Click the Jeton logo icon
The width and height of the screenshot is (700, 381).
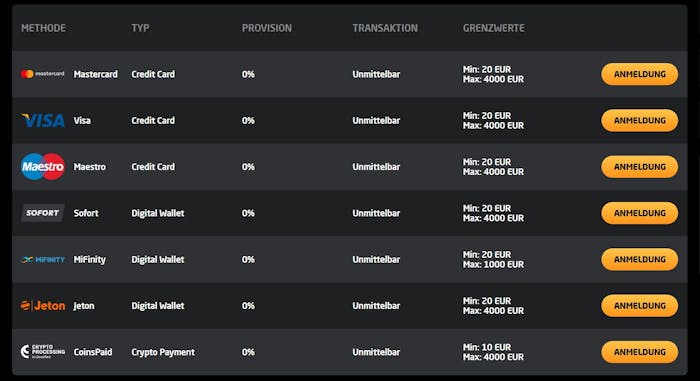pyautogui.click(x=43, y=306)
